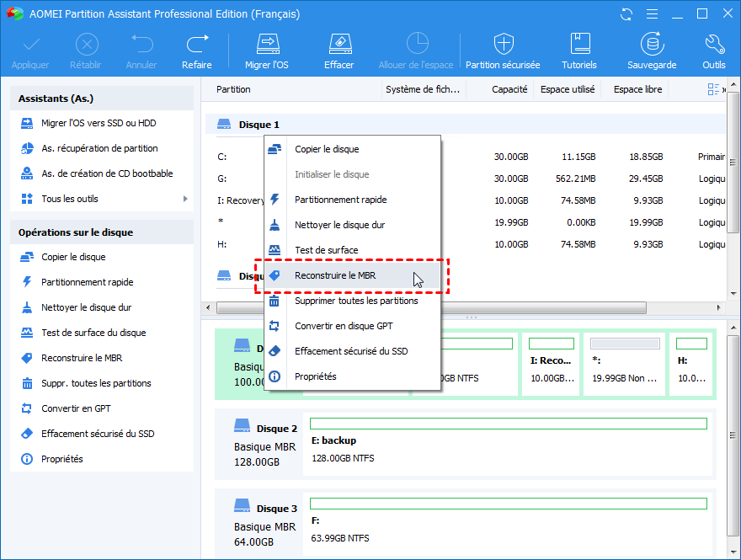The height and width of the screenshot is (560, 741).
Task: Click As. récupération de partition link
Action: 99,148
